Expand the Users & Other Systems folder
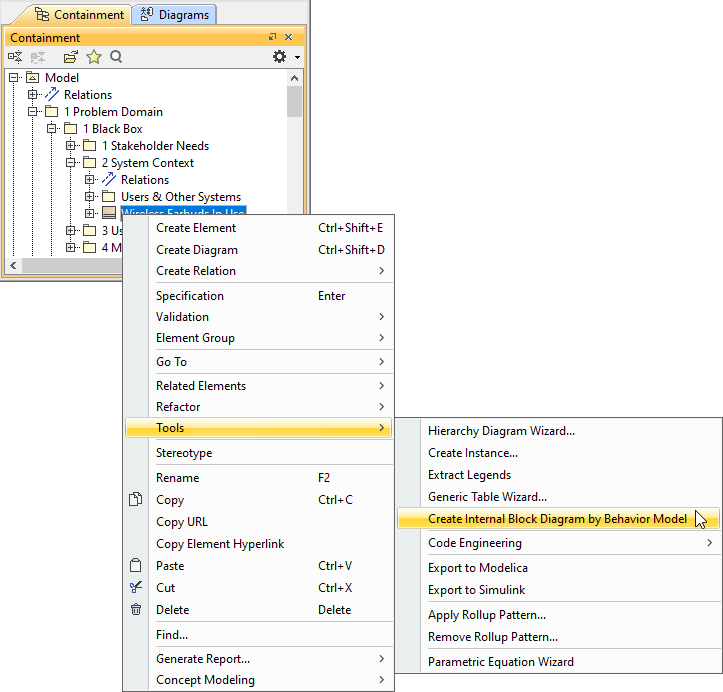This screenshot has width=723, height=692. 90,197
